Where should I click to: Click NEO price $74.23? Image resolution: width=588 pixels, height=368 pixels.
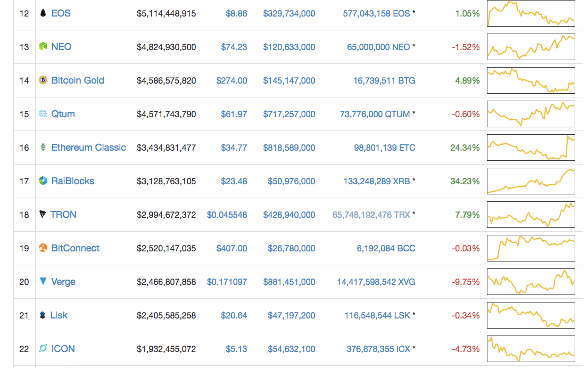tap(234, 47)
